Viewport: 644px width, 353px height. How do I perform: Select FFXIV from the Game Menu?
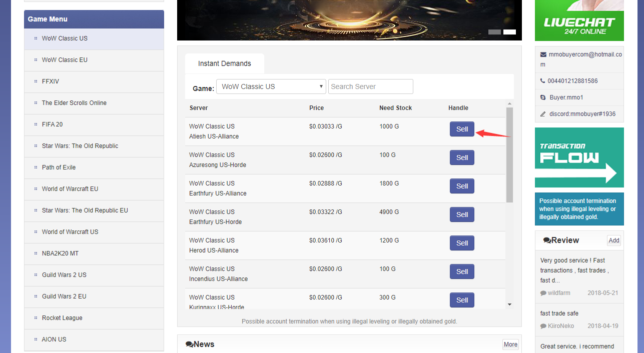50,81
